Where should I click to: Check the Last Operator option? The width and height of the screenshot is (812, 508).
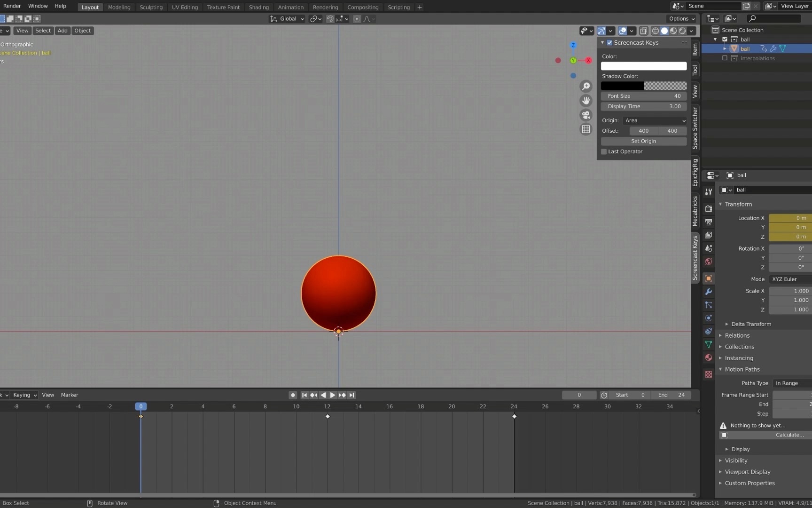(x=604, y=151)
